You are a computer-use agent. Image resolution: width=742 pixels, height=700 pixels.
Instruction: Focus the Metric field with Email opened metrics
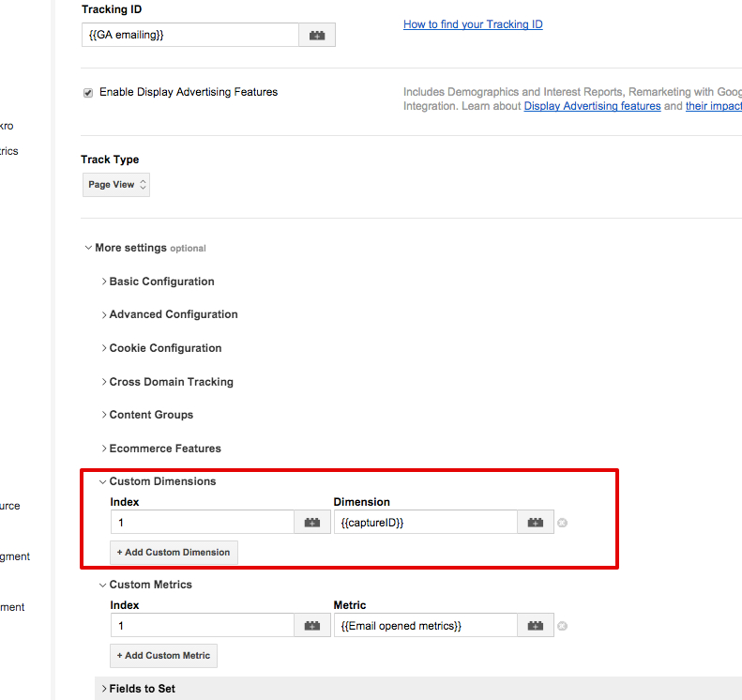pyautogui.click(x=426, y=625)
